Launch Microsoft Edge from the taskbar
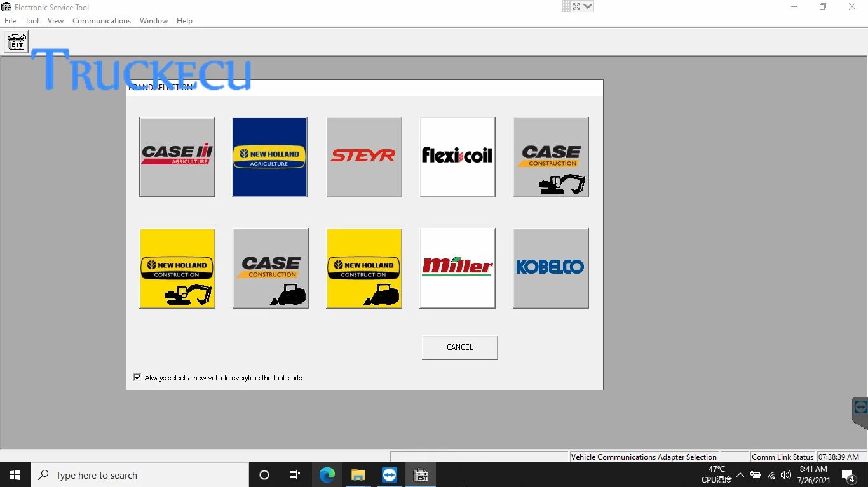Screen dimensions: 868x487 pos(327,475)
